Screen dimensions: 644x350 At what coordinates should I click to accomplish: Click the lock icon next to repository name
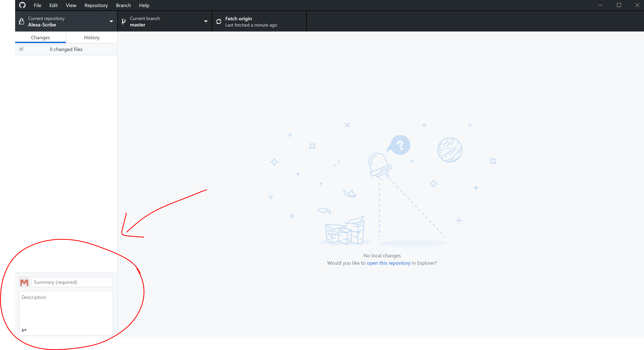(x=21, y=21)
